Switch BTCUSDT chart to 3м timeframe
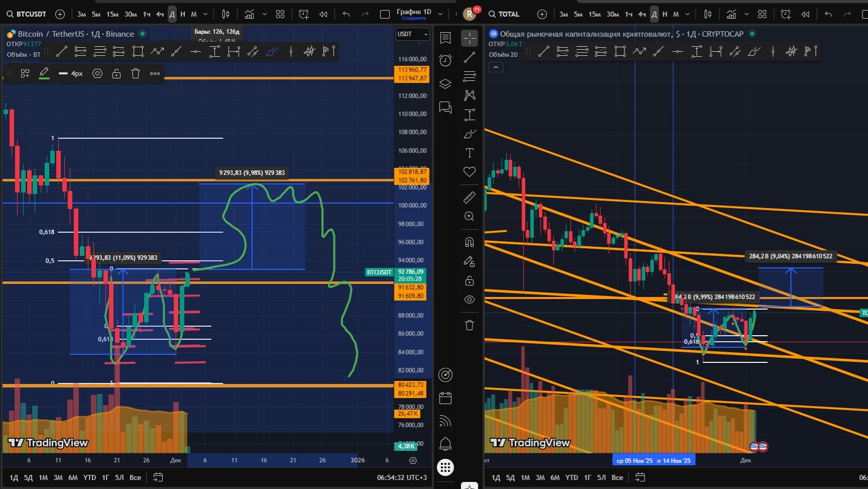This screenshot has height=489, width=868. [81, 14]
